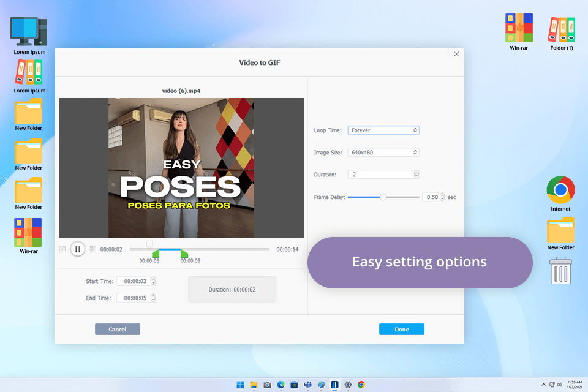Screen dimensions: 588x392
Task: Click the Duration field stepper arrows
Action: tap(416, 175)
